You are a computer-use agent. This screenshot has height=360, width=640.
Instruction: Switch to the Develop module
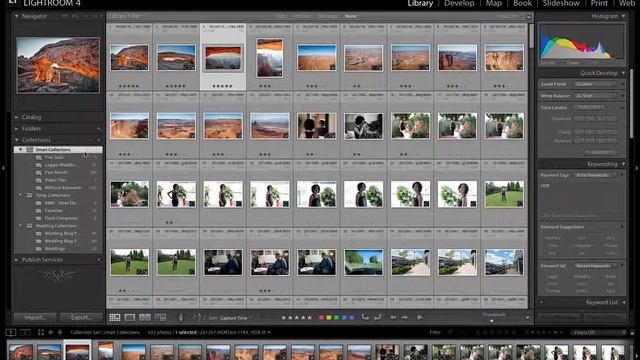[x=459, y=4]
